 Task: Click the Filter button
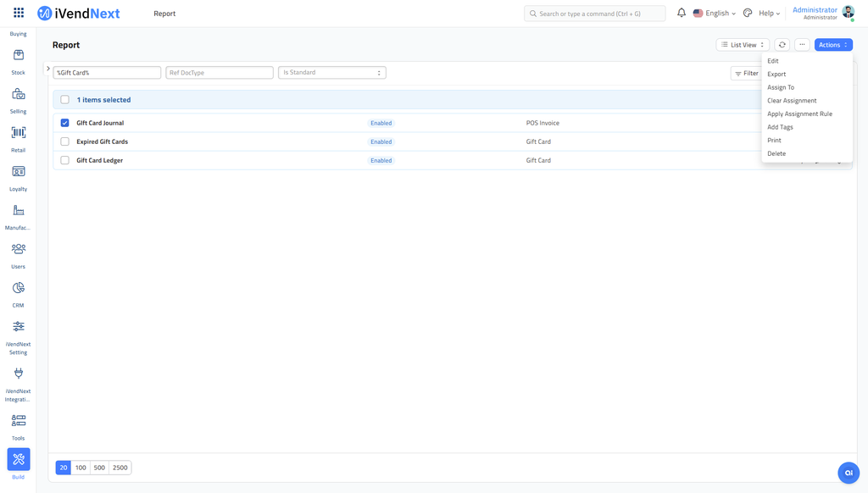tap(746, 73)
